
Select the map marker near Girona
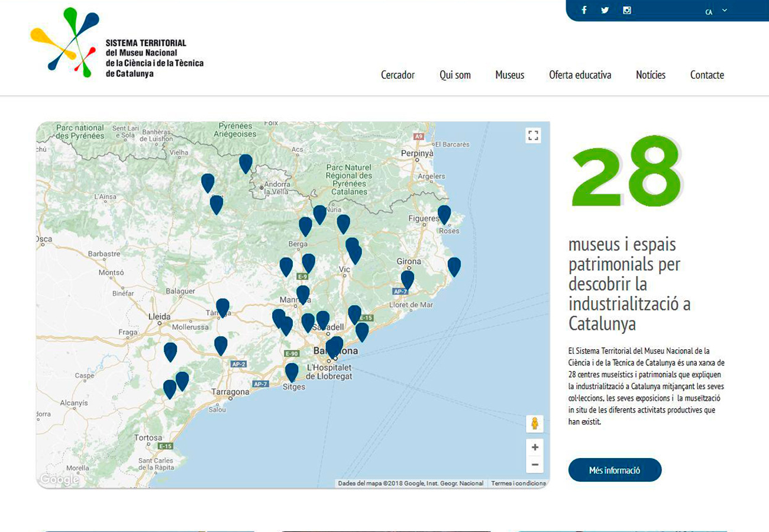click(408, 278)
